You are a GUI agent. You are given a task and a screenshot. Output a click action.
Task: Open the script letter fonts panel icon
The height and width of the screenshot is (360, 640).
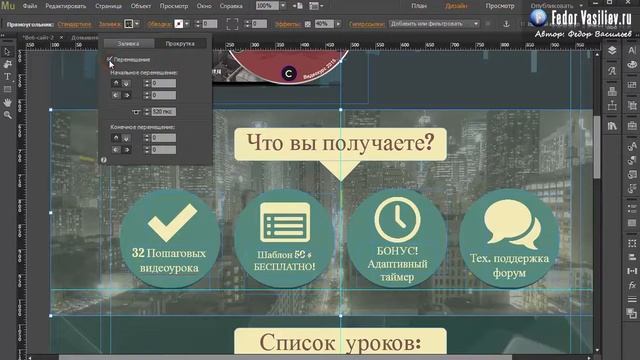point(612,71)
